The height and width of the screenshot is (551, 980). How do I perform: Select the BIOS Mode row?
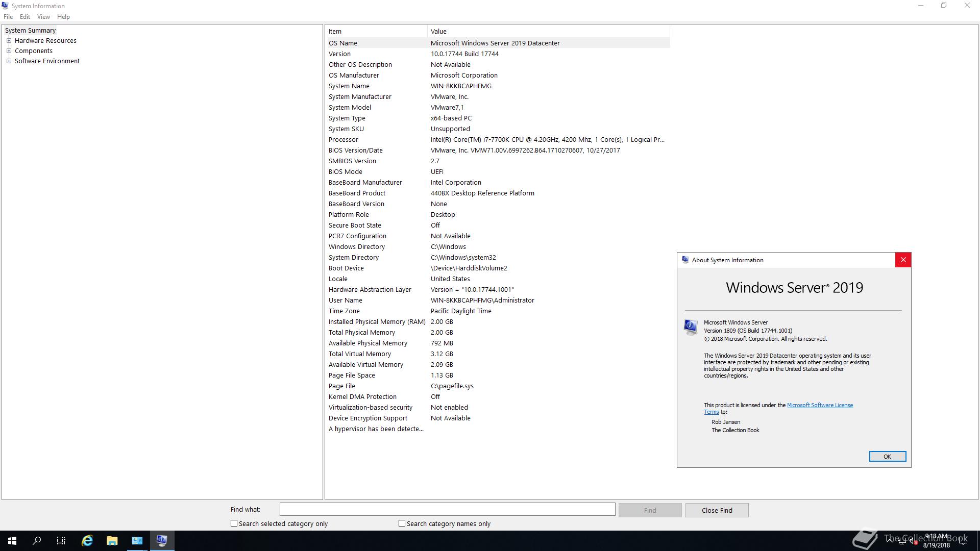[498, 171]
